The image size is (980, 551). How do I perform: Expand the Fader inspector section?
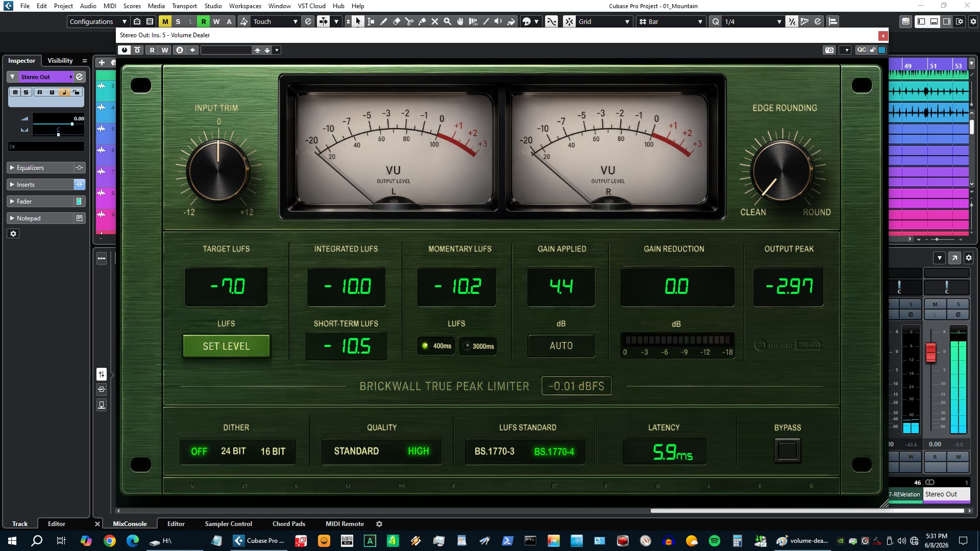click(41, 202)
